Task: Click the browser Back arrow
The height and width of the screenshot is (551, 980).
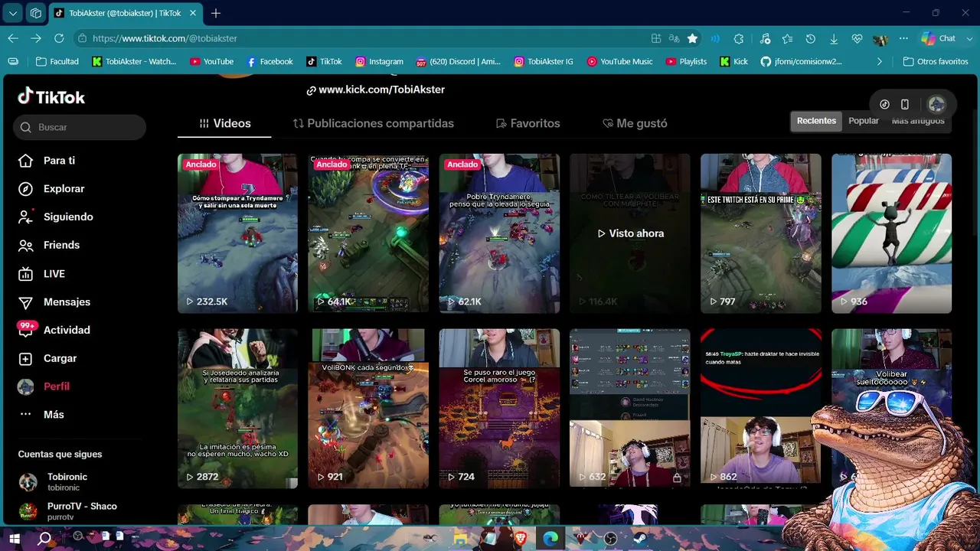Action: tap(13, 38)
